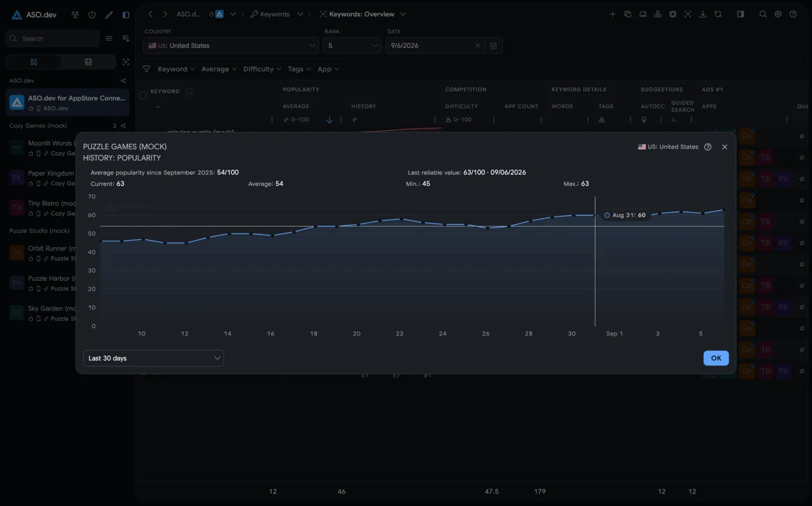Click the sidebar sort order icon
The width and height of the screenshot is (812, 506).
[126, 38]
